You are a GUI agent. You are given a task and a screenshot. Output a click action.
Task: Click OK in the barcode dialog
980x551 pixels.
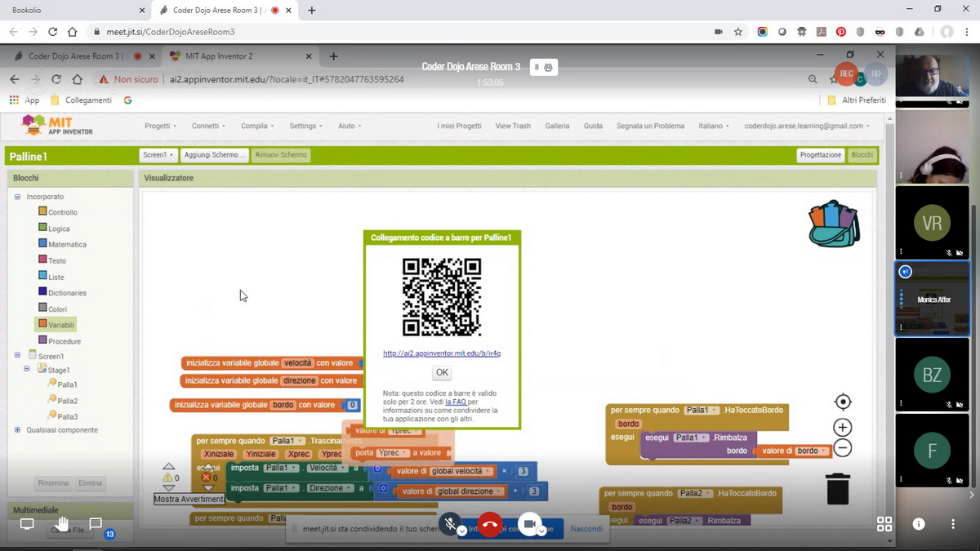pyautogui.click(x=442, y=372)
